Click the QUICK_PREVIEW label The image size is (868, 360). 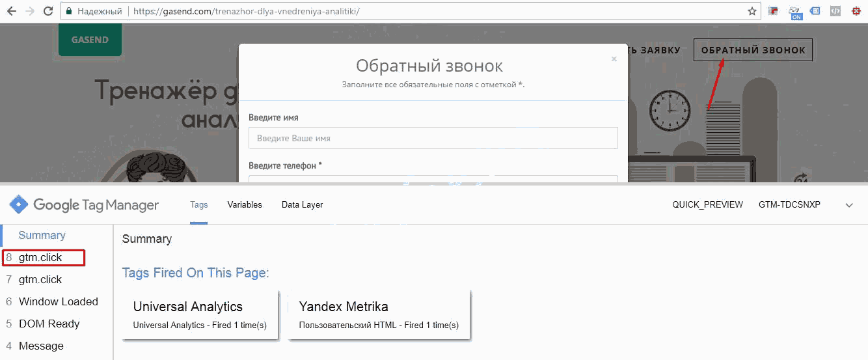707,204
